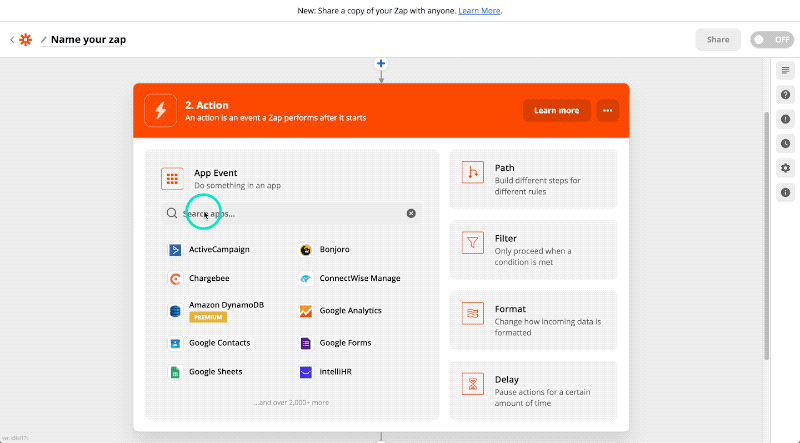Click the Path branching icon
This screenshot has width=800, height=443.
point(472,172)
